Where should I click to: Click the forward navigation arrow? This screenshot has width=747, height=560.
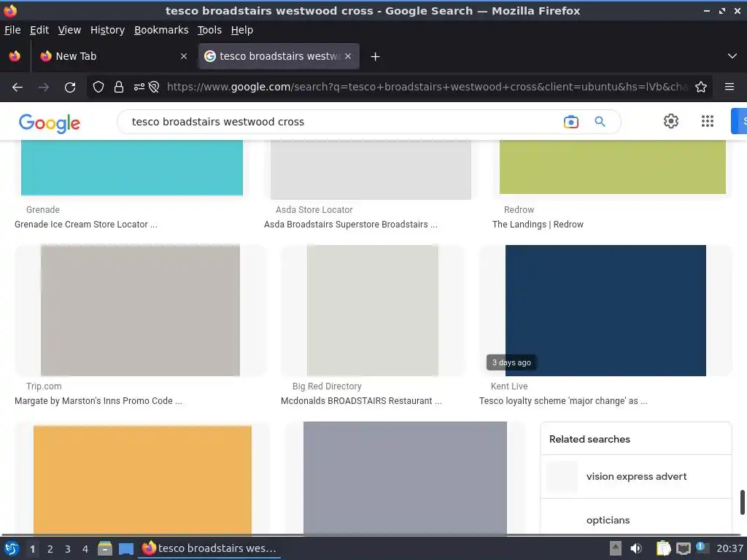[44, 87]
